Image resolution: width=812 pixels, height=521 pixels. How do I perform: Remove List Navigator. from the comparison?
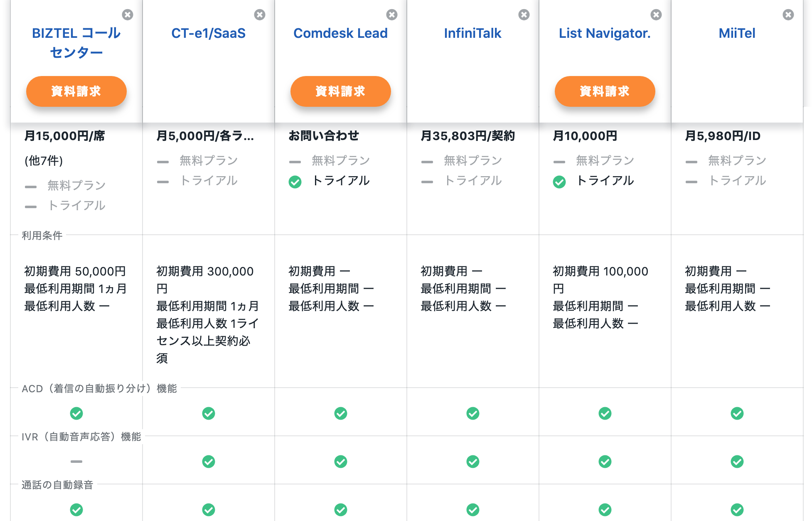[655, 14]
